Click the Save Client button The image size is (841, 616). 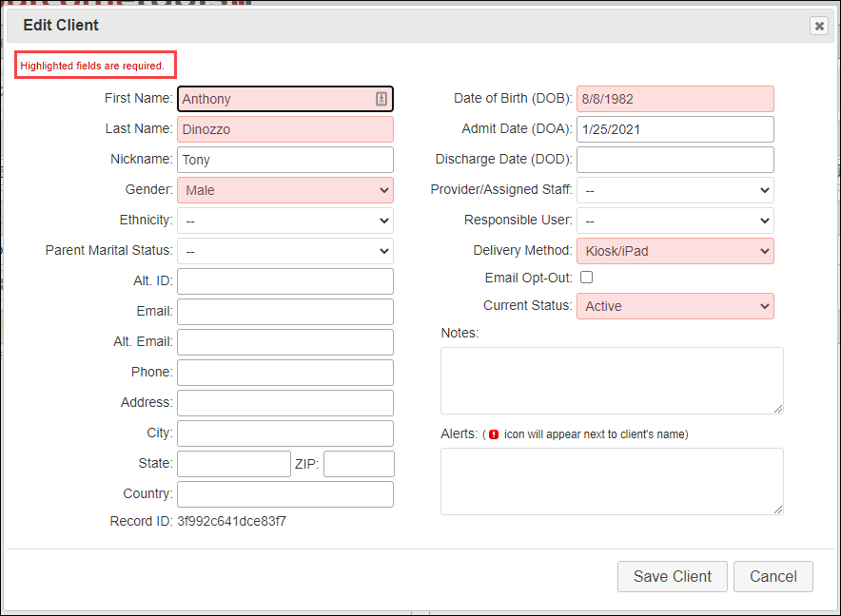(672, 576)
